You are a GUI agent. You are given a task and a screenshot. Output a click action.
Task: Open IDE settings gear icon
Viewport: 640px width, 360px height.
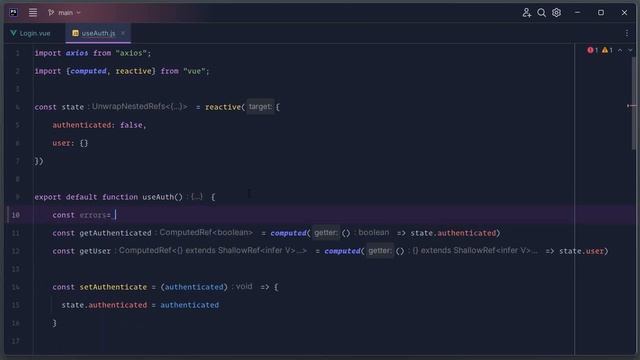[x=556, y=13]
